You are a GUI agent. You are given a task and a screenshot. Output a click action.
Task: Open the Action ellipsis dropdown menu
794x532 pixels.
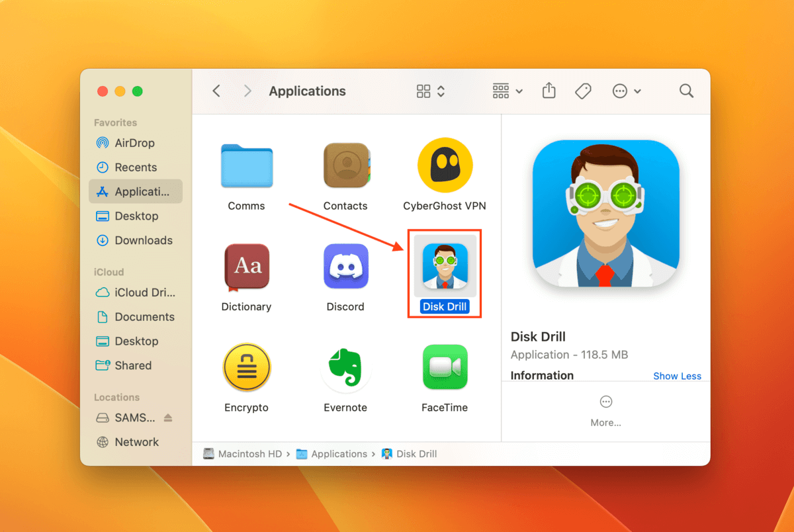point(627,91)
